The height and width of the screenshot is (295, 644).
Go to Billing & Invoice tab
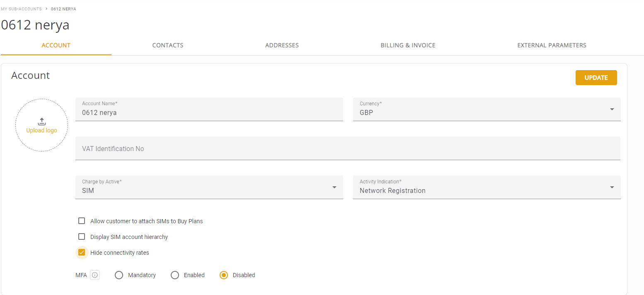[x=408, y=45]
